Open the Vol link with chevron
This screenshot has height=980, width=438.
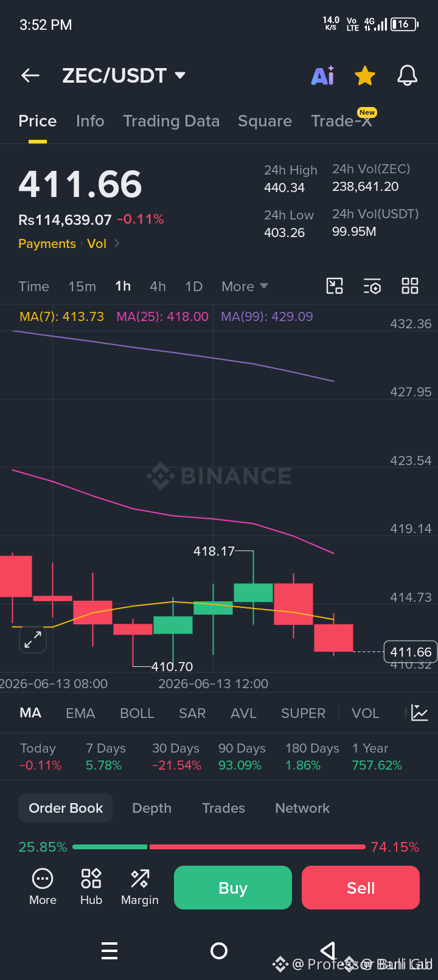click(103, 244)
